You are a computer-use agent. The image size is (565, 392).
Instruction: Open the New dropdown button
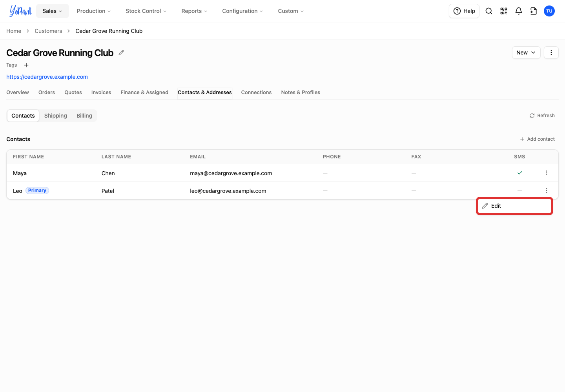tap(526, 53)
